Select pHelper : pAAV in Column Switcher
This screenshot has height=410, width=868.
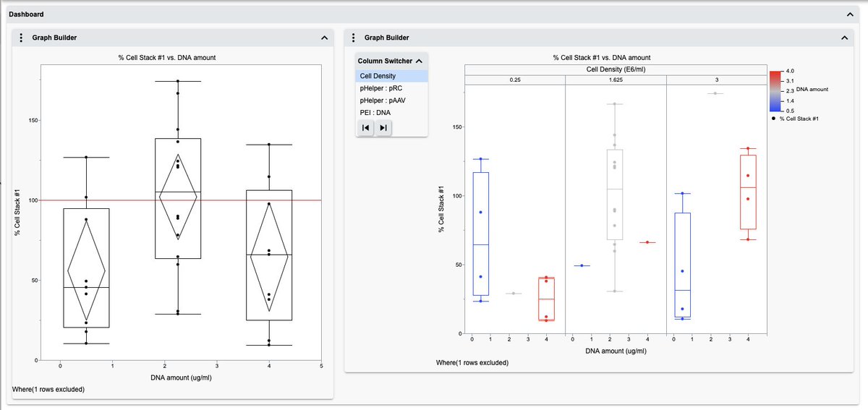392,101
